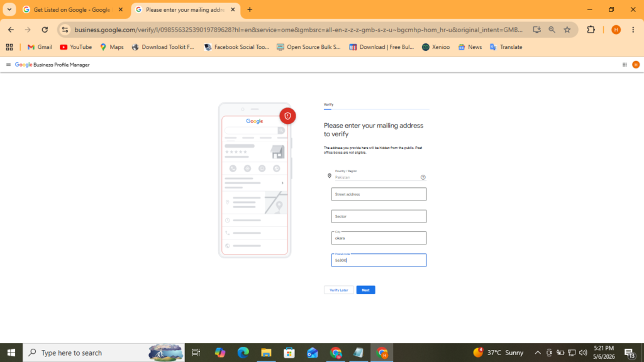Open a new browser tab

(x=250, y=9)
